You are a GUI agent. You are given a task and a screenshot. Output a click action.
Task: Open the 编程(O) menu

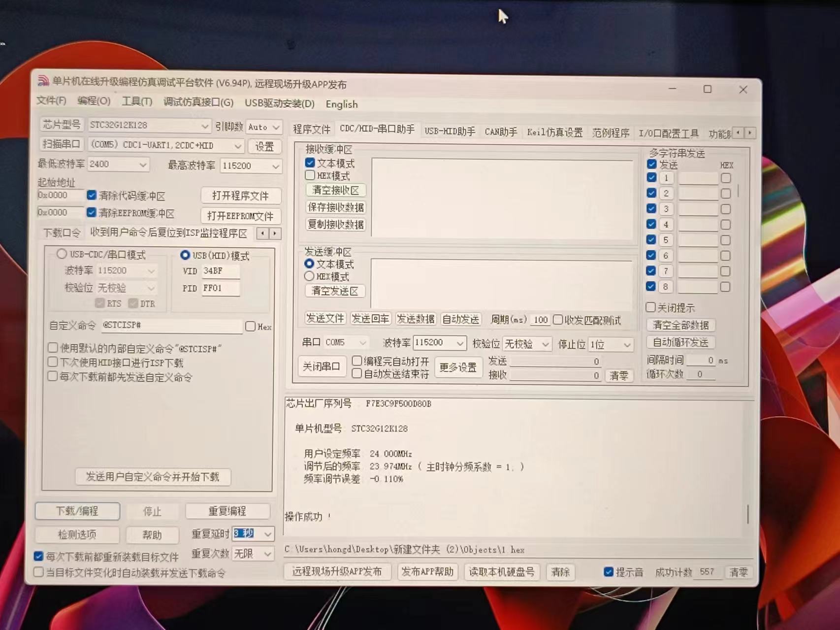pyautogui.click(x=94, y=101)
